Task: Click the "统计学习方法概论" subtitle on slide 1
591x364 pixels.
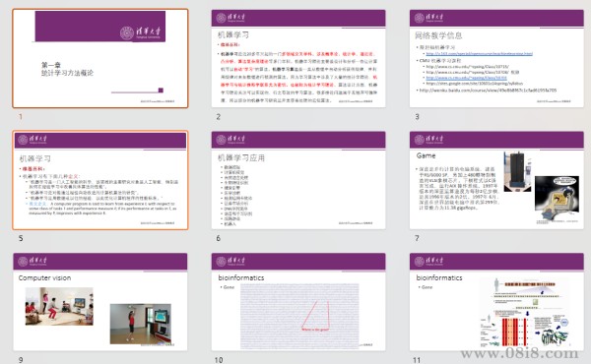Action: (x=67, y=73)
